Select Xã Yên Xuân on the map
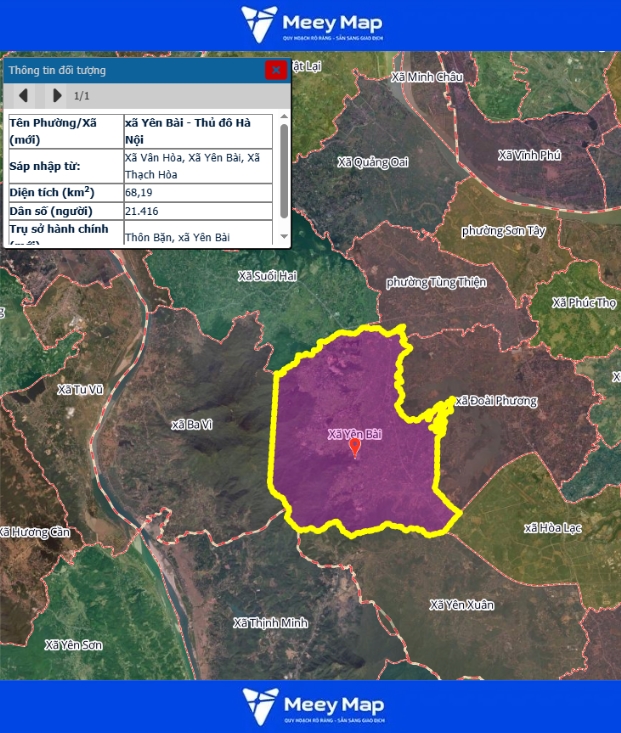The image size is (621, 733). click(462, 605)
